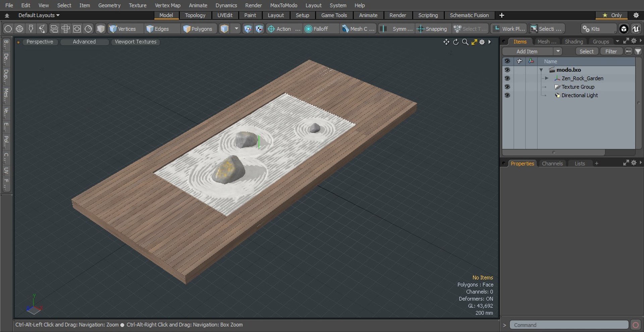The image size is (644, 332).
Task: Select the circle primitive tool icon
Action: click(x=8, y=29)
